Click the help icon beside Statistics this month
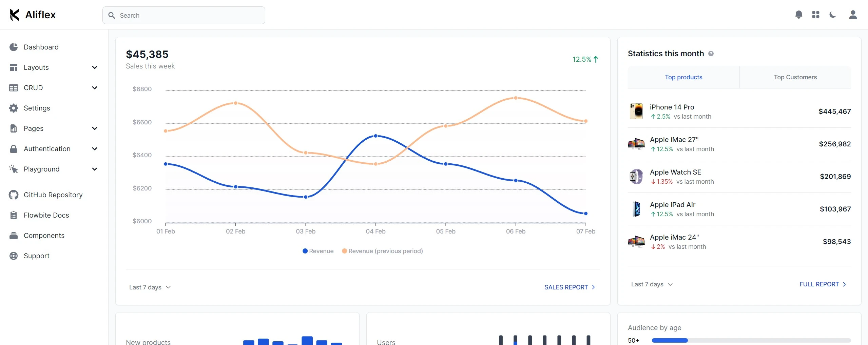 click(711, 54)
